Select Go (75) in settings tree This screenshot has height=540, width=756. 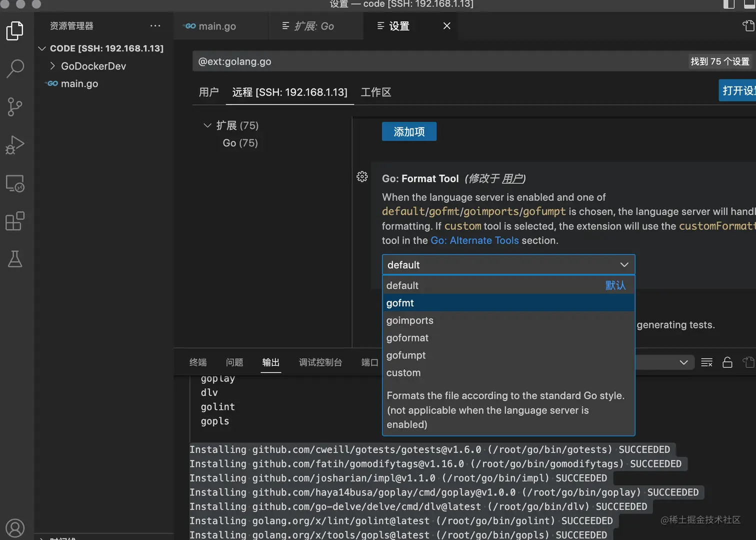tap(240, 143)
